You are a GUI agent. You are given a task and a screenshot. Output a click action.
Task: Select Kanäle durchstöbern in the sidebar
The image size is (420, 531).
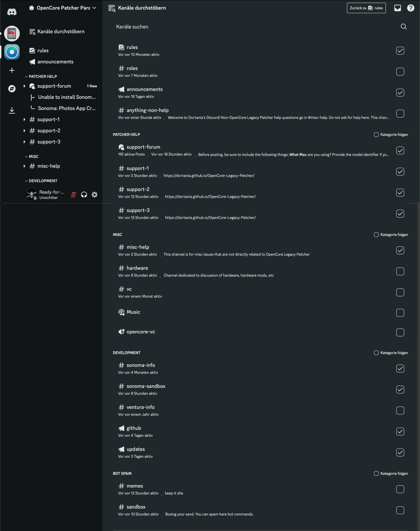click(x=61, y=32)
